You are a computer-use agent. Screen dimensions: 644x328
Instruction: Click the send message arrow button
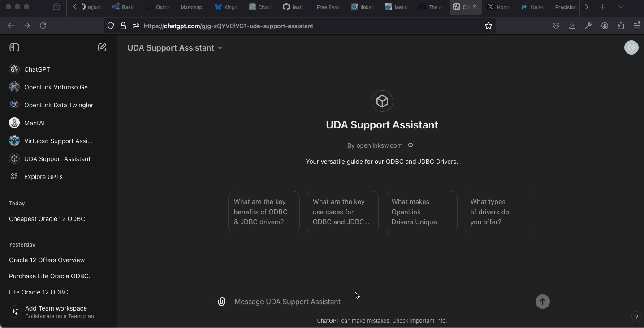click(x=543, y=302)
